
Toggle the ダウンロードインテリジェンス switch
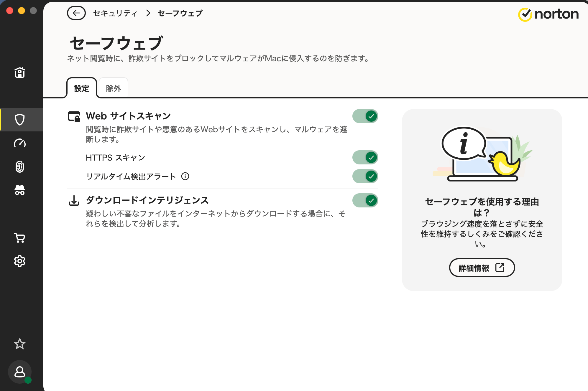pos(365,200)
